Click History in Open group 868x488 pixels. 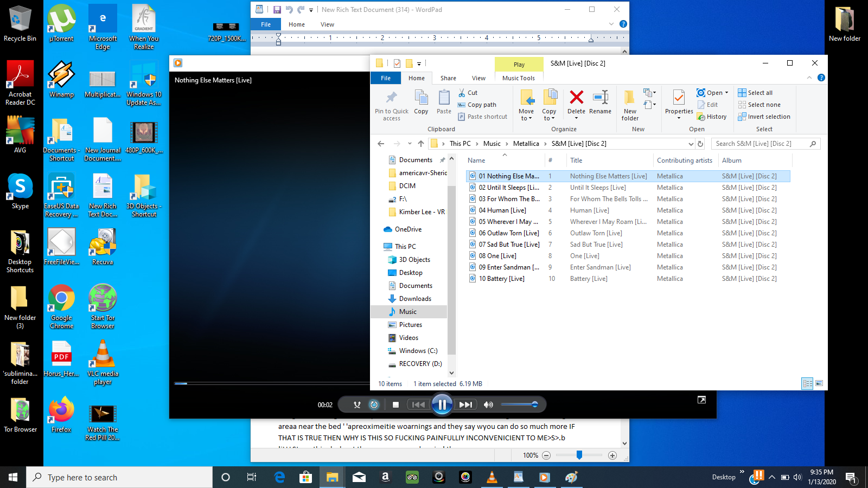tap(712, 117)
